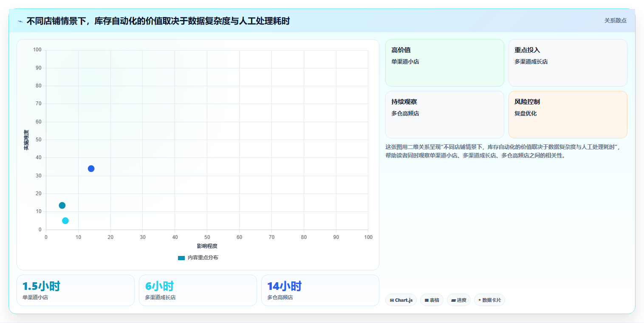Click the lightning icon beside the title
The height and width of the screenshot is (323, 644).
coord(20,21)
